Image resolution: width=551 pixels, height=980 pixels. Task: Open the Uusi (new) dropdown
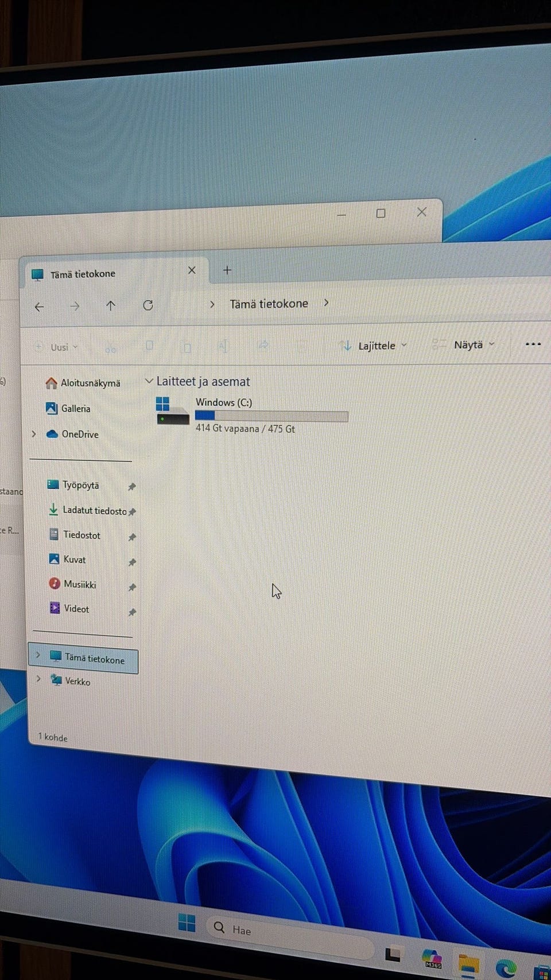click(57, 347)
